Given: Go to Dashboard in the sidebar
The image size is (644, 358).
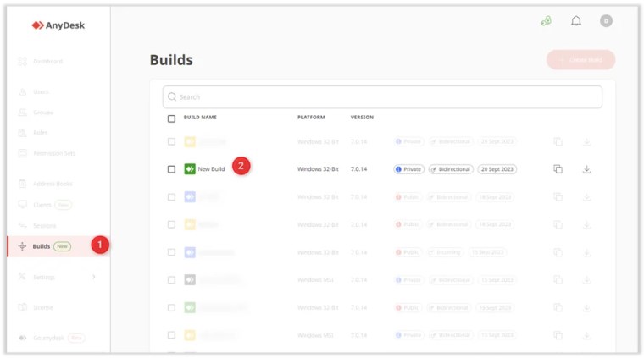Looking at the screenshot, I should 47,62.
